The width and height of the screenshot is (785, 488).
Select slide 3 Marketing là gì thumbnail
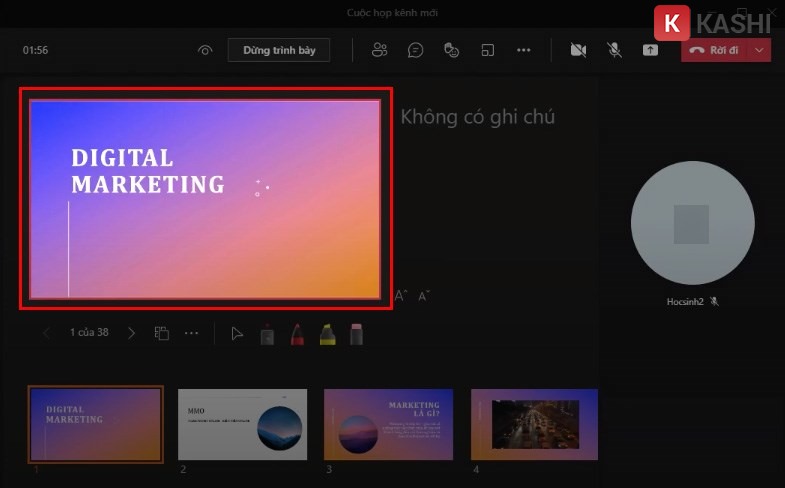[x=388, y=424]
